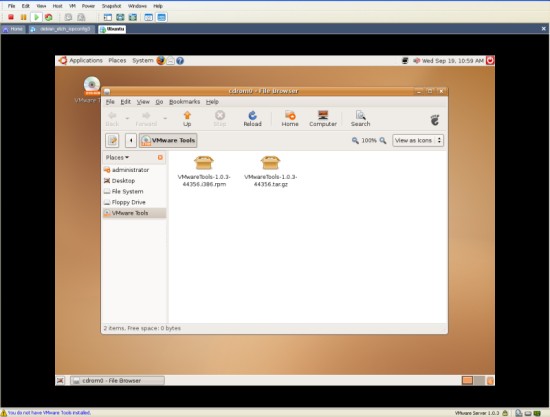The width and height of the screenshot is (550, 417).
Task: Open the File Browser's Help menu
Action: point(212,102)
